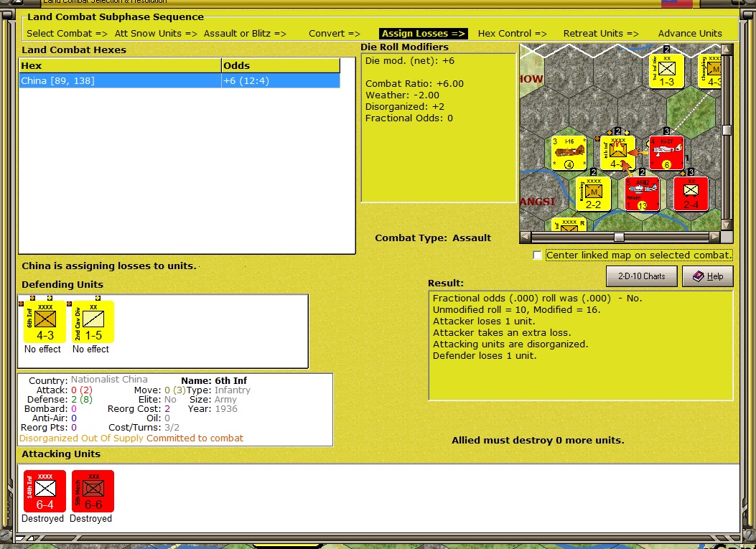Click the Select Combat subphase step
The image size is (756, 549).
coord(67,33)
